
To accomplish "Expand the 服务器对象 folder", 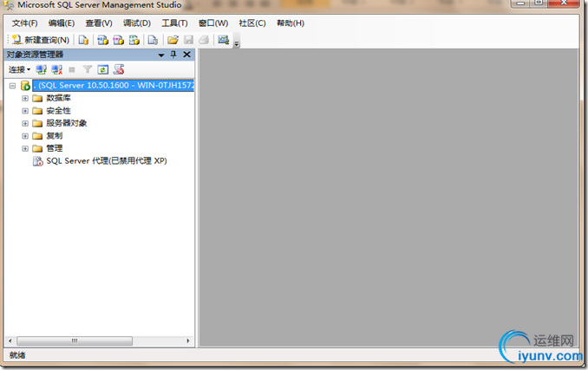I will tap(25, 124).
